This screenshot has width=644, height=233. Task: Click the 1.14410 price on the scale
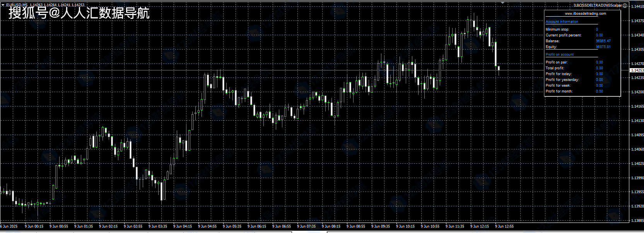(637, 7)
